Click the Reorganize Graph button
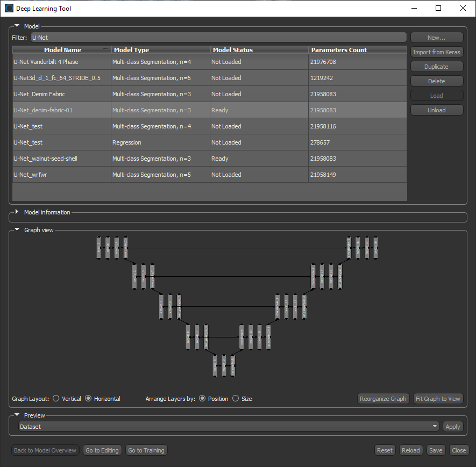Screen dimensions: 476x467 point(383,399)
